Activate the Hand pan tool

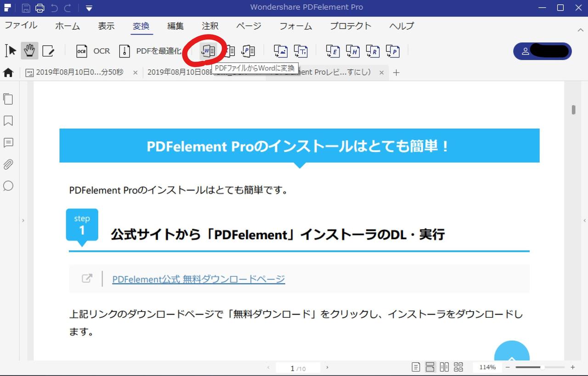29,51
